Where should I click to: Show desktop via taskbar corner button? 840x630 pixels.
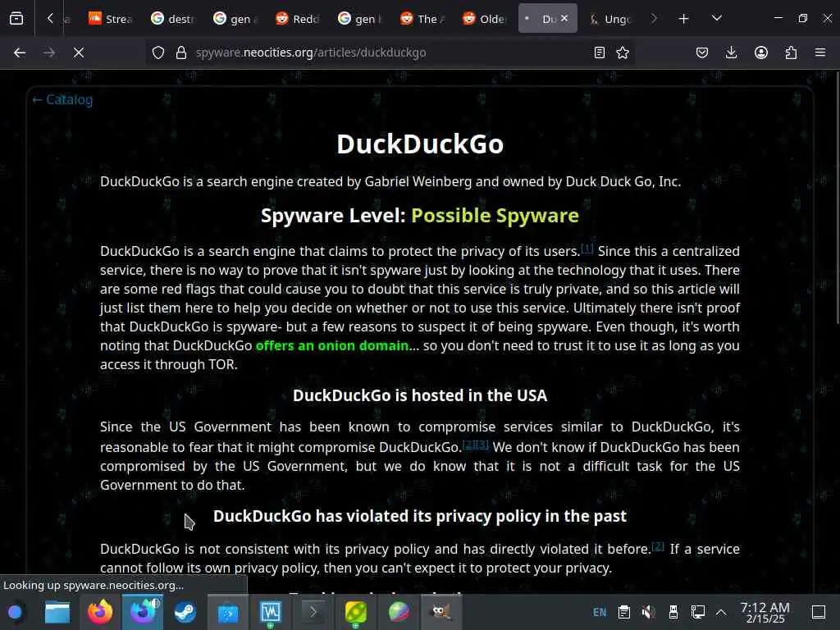click(x=819, y=612)
